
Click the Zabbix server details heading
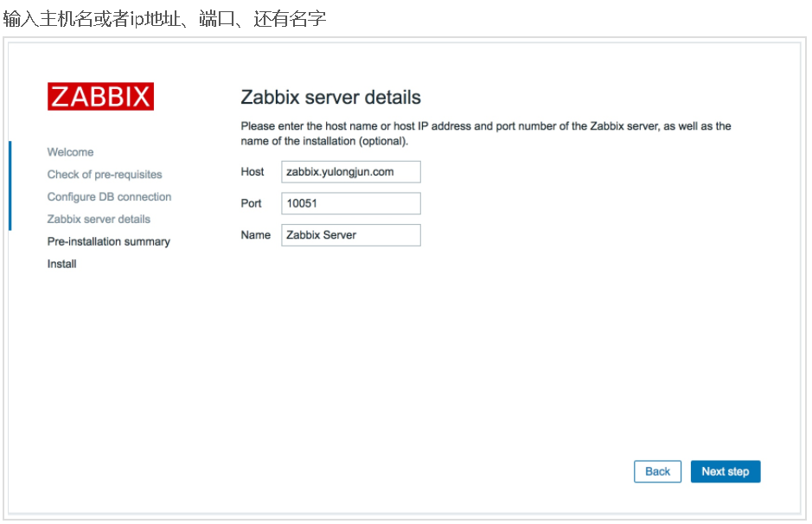331,98
